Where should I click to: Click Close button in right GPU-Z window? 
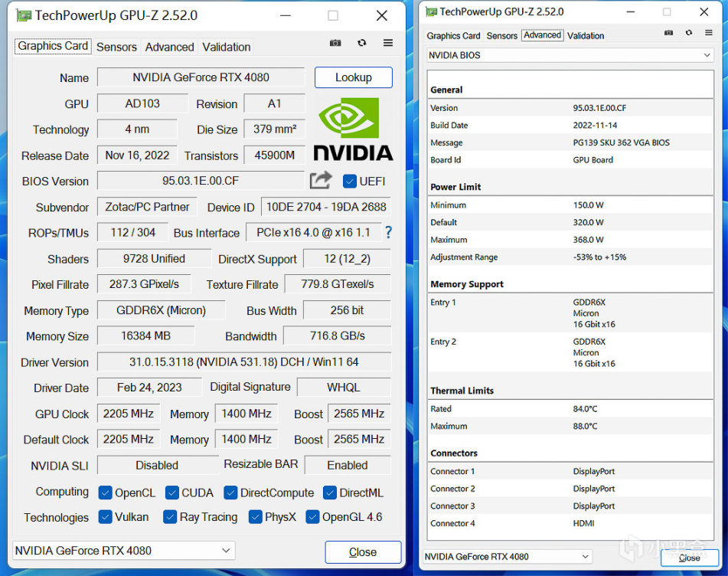click(x=690, y=558)
